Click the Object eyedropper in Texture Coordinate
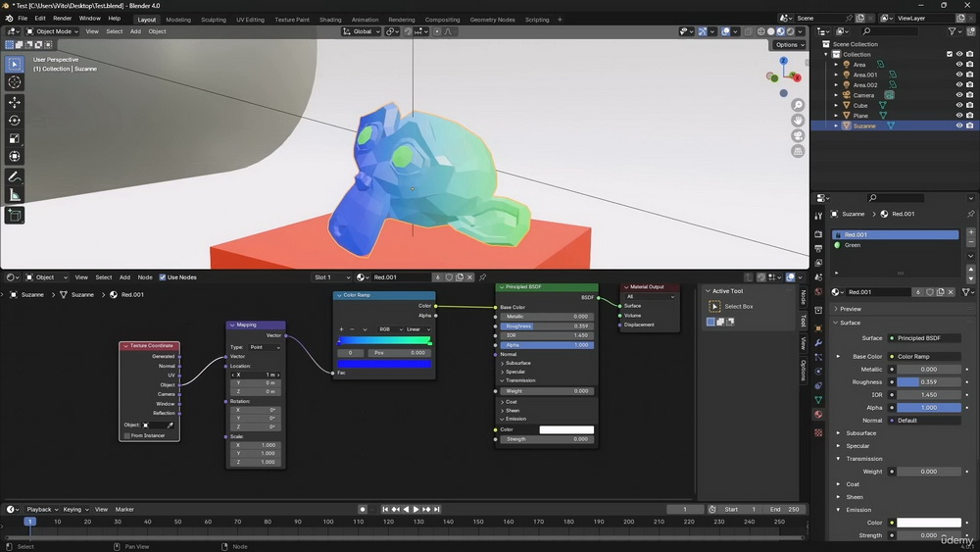The height and width of the screenshot is (552, 980). tap(170, 426)
